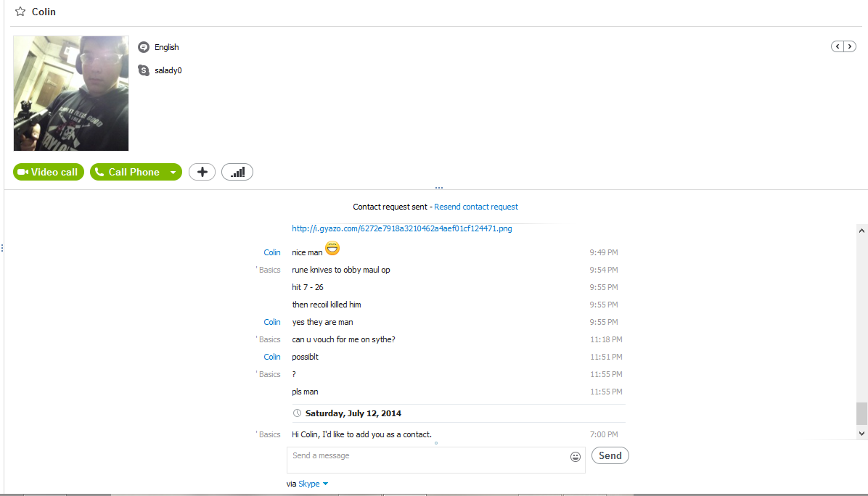This screenshot has width=868, height=496.
Task: Select message 'can u vouch for me on sythe?'
Action: point(344,339)
